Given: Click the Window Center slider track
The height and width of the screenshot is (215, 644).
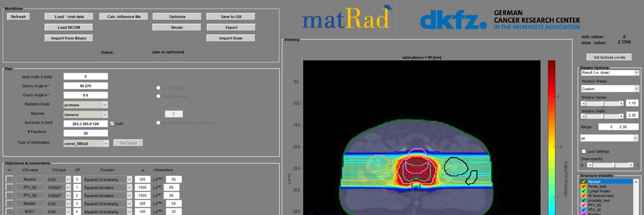Looking at the screenshot, I should tap(603, 103).
